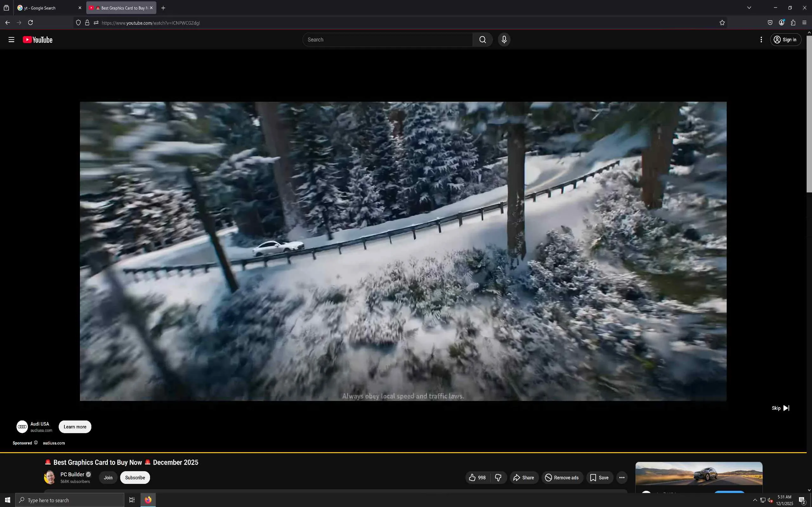Open a new browser tab
The height and width of the screenshot is (507, 812).
coord(163,8)
